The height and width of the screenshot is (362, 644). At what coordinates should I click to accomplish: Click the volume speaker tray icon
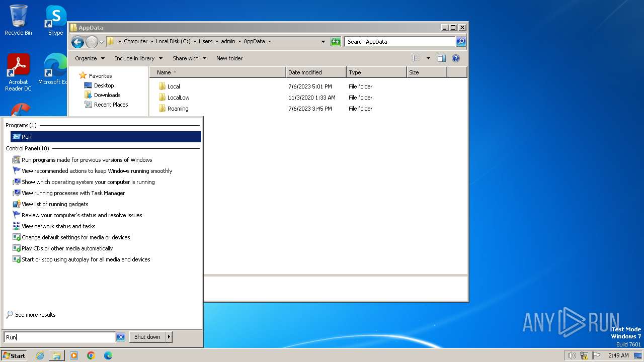point(572,355)
